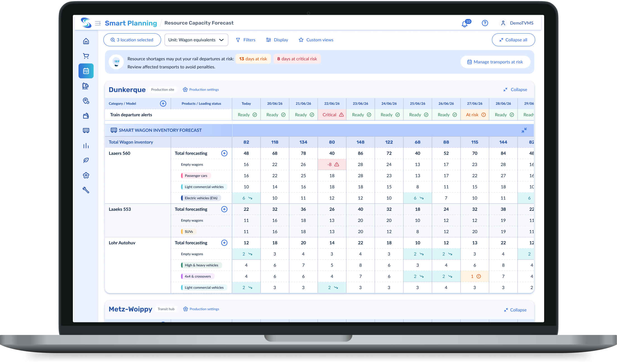The height and width of the screenshot is (364, 617).
Task: Open the Unit: Wagon equivalents dropdown
Action: (196, 40)
